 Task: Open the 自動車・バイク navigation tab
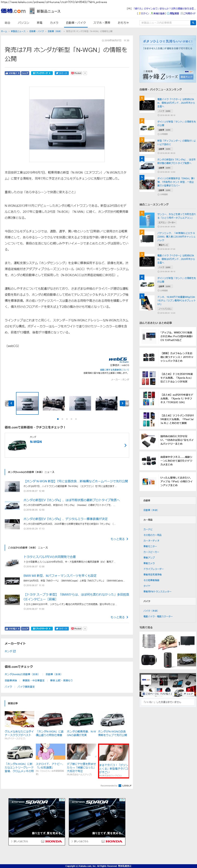click(76, 23)
